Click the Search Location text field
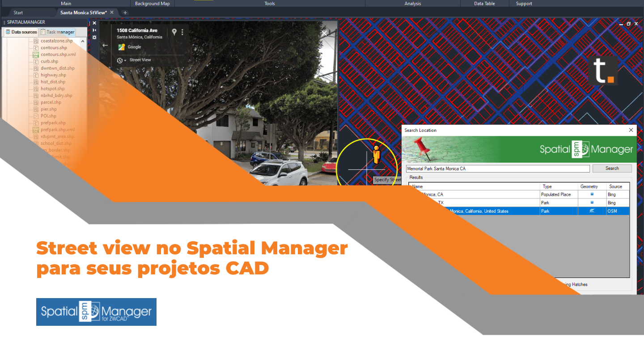Image resolution: width=644 pixels, height=362 pixels. [x=498, y=168]
